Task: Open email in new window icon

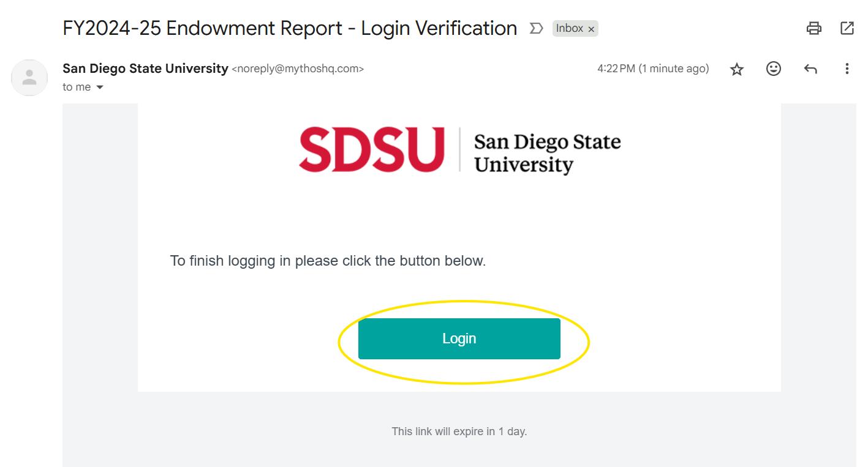Action: click(x=847, y=28)
